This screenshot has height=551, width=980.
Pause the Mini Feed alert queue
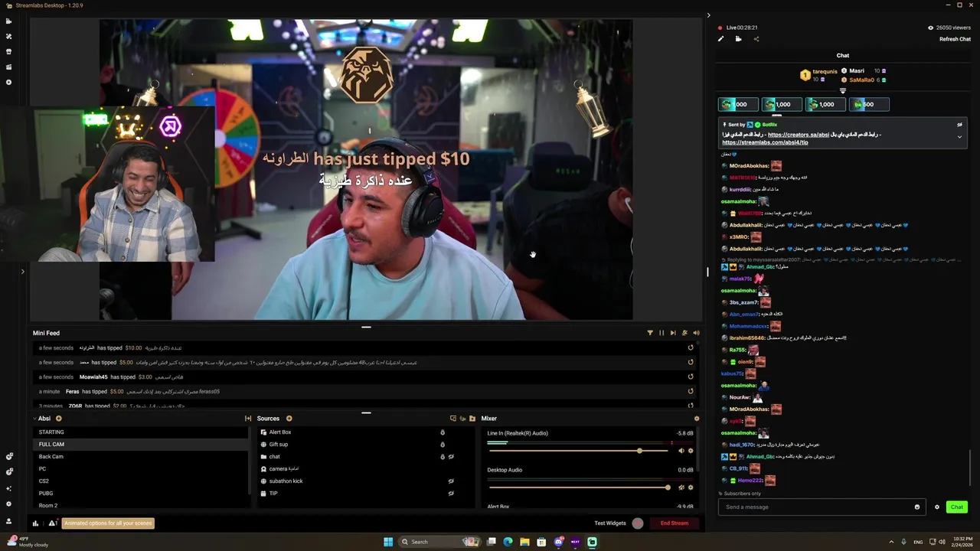click(661, 333)
